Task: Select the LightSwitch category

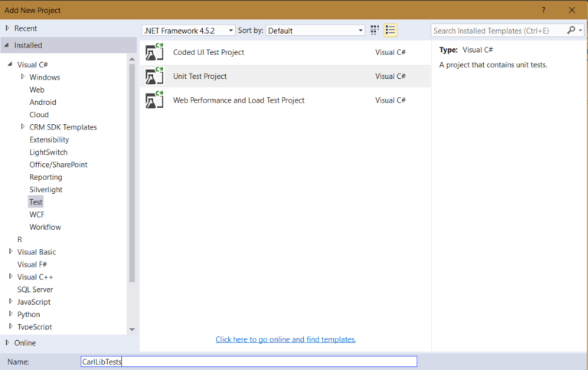Action: pos(48,152)
